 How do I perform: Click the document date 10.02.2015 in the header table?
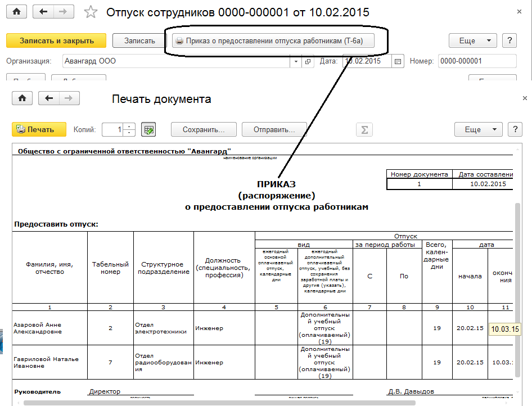pos(488,184)
